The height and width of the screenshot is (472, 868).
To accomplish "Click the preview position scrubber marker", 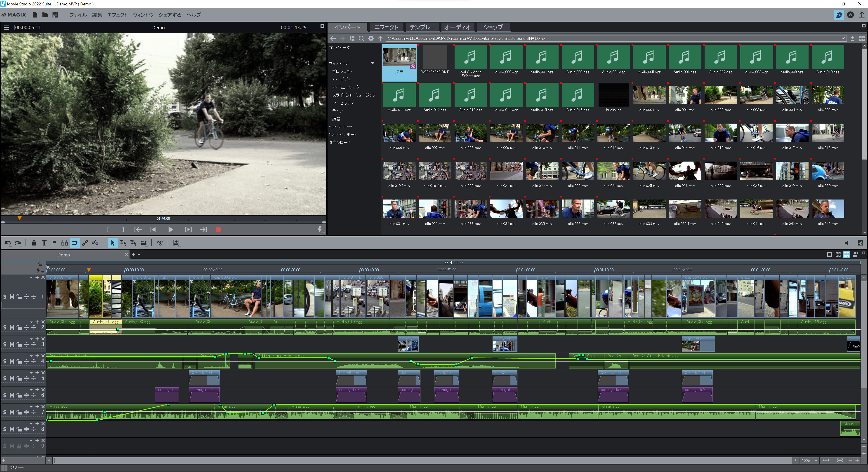I will (x=19, y=218).
